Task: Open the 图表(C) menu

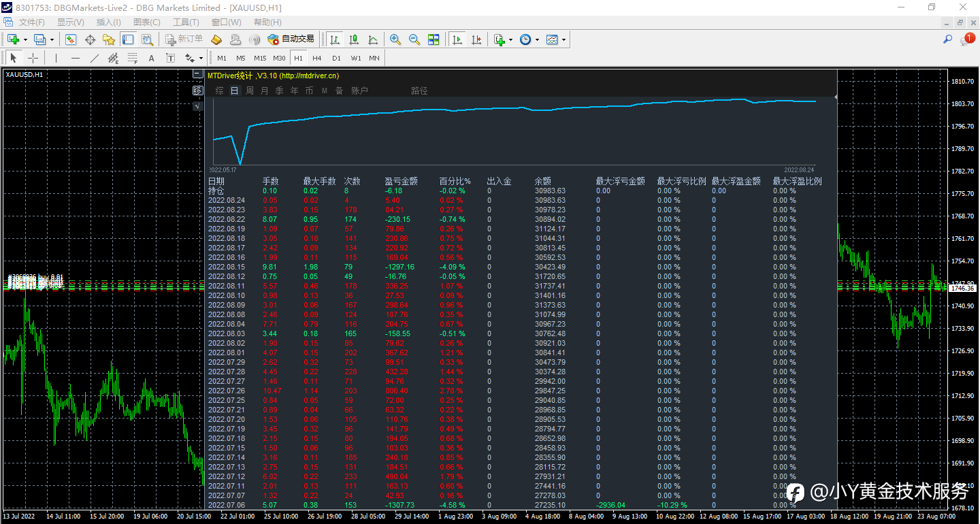Action: pyautogui.click(x=146, y=22)
